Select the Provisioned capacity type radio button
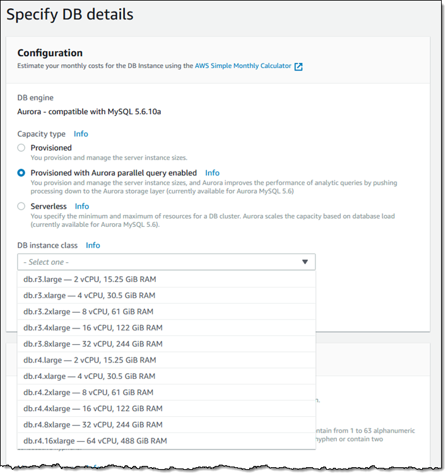 point(21,148)
